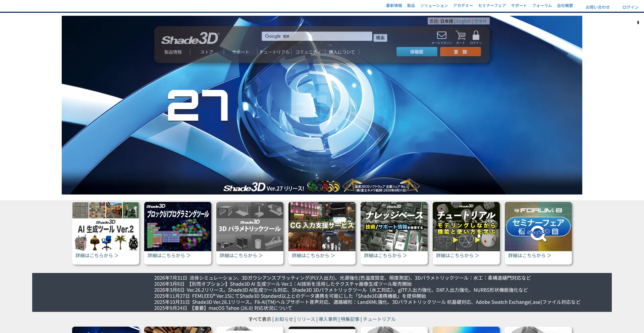Click the Google search input field
Image resolution: width=644 pixels, height=333 pixels.
click(317, 36)
